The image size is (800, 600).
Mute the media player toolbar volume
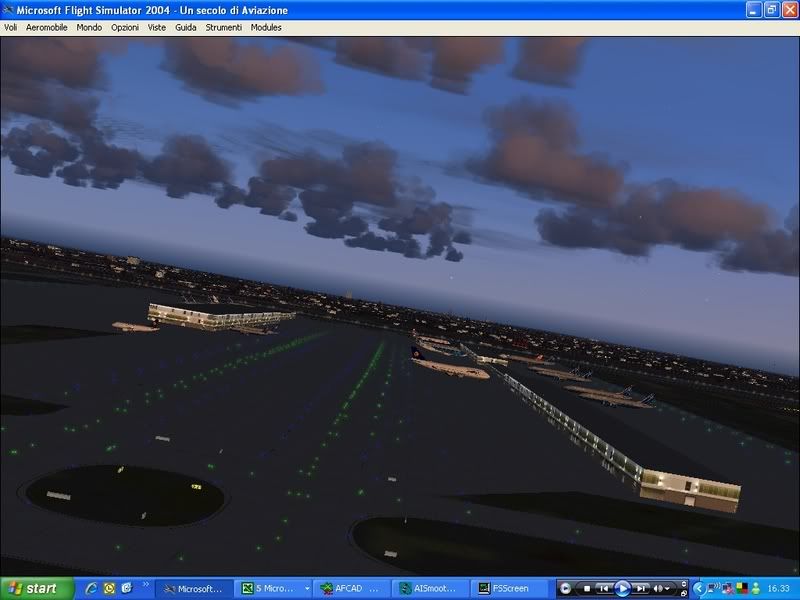658,589
